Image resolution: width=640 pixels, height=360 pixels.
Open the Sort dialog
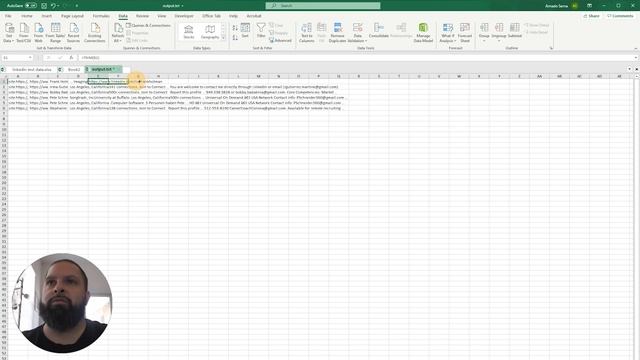click(245, 31)
